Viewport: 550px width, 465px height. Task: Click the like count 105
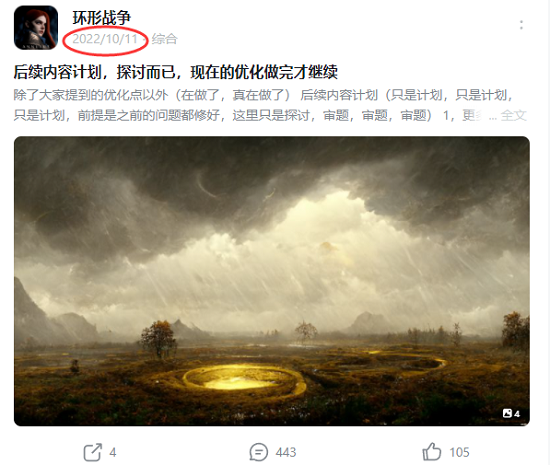(x=460, y=452)
